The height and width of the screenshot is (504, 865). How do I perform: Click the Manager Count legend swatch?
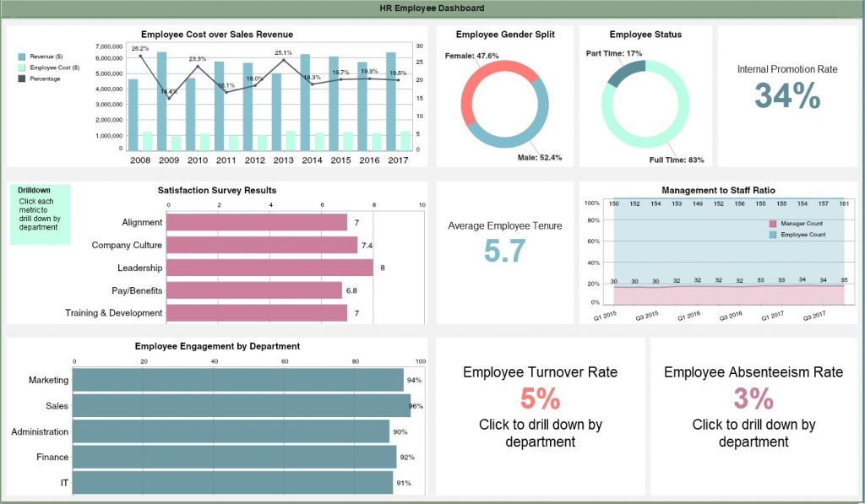coord(772,224)
